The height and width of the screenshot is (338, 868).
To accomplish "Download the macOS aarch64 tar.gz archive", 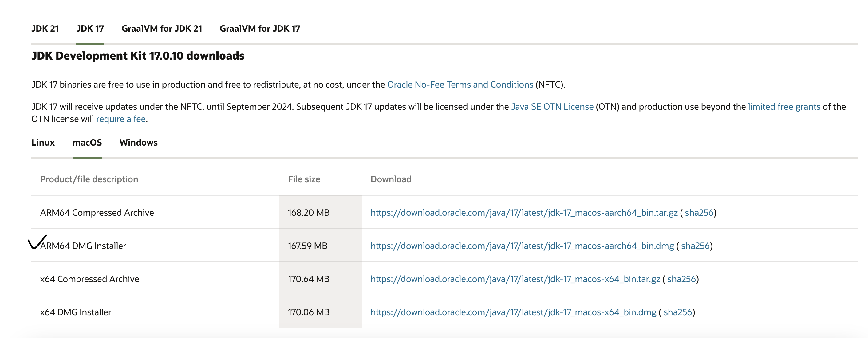I will (524, 213).
